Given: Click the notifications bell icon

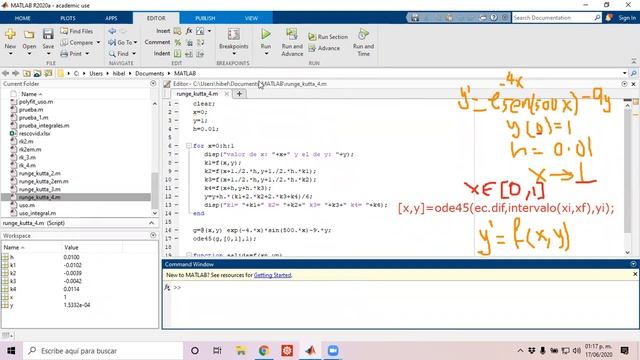Looking at the screenshot, I should 609,18.
